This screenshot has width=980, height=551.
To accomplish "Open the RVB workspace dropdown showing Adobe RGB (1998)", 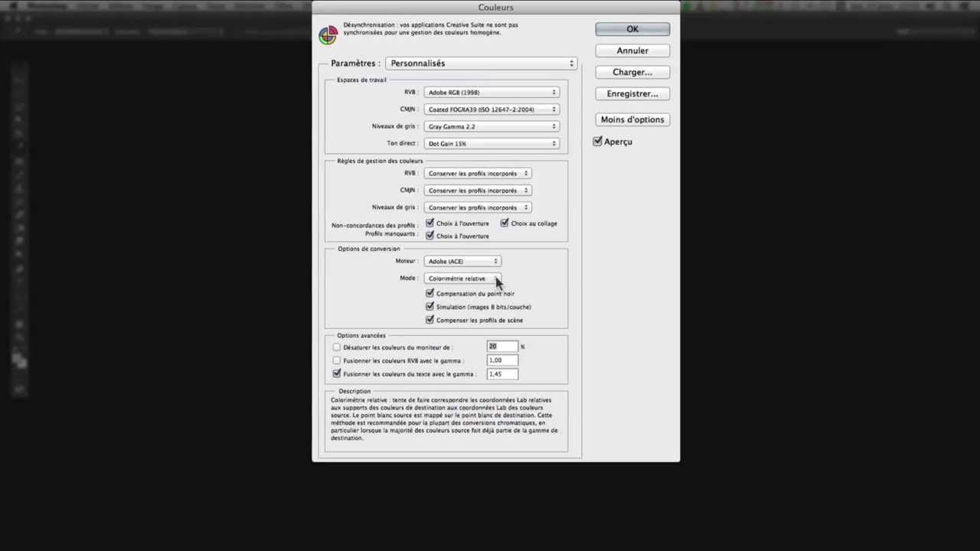I will 492,93.
